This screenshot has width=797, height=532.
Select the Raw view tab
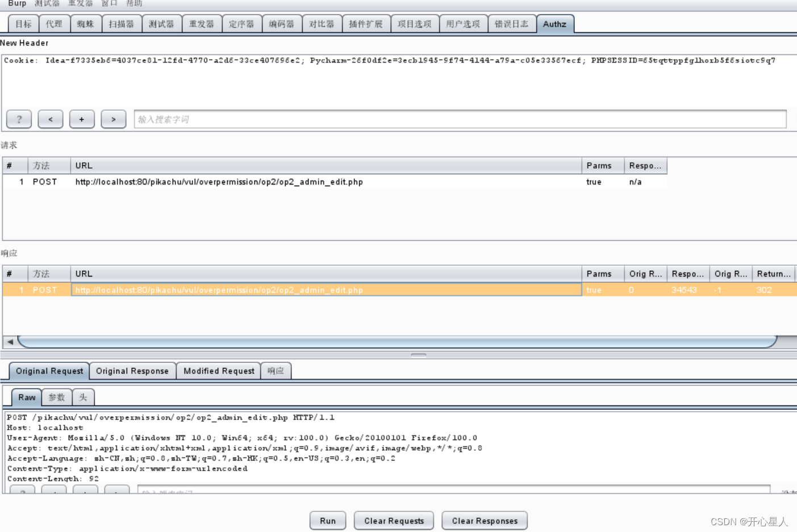click(x=27, y=397)
